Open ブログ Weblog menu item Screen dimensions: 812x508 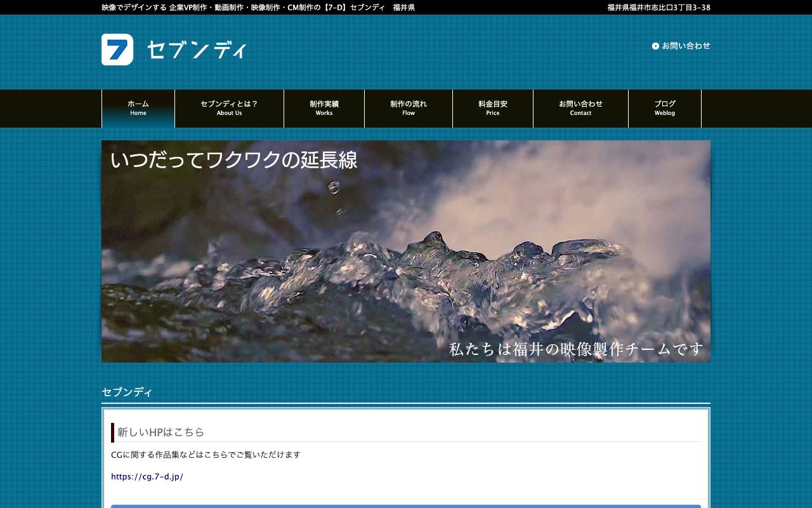(665, 109)
